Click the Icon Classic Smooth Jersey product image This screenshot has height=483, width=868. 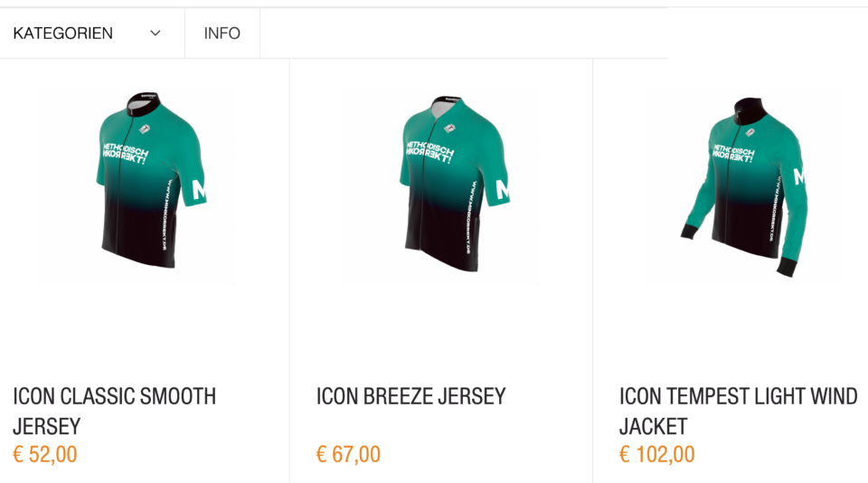point(145,185)
